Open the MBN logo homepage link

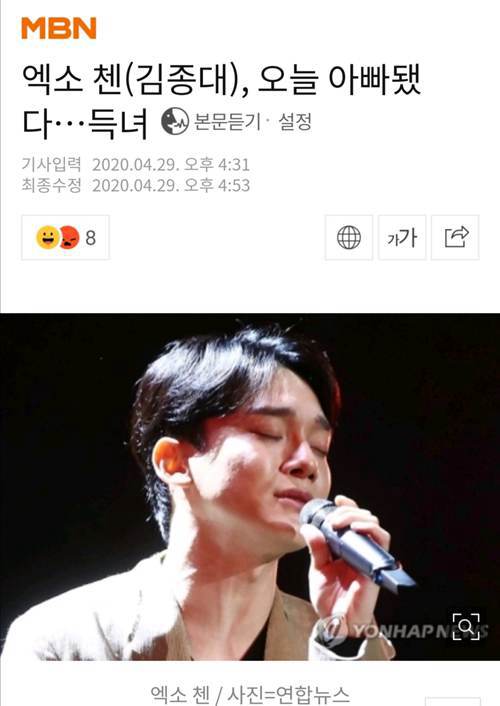tap(59, 28)
